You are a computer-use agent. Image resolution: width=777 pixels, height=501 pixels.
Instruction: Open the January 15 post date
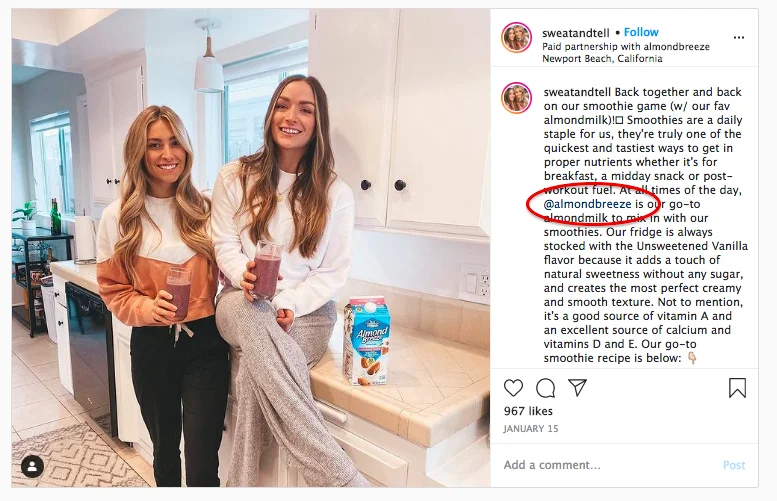531,429
